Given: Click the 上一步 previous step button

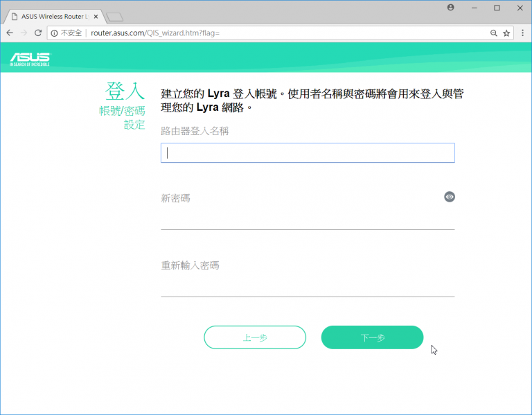Looking at the screenshot, I should click(x=255, y=337).
